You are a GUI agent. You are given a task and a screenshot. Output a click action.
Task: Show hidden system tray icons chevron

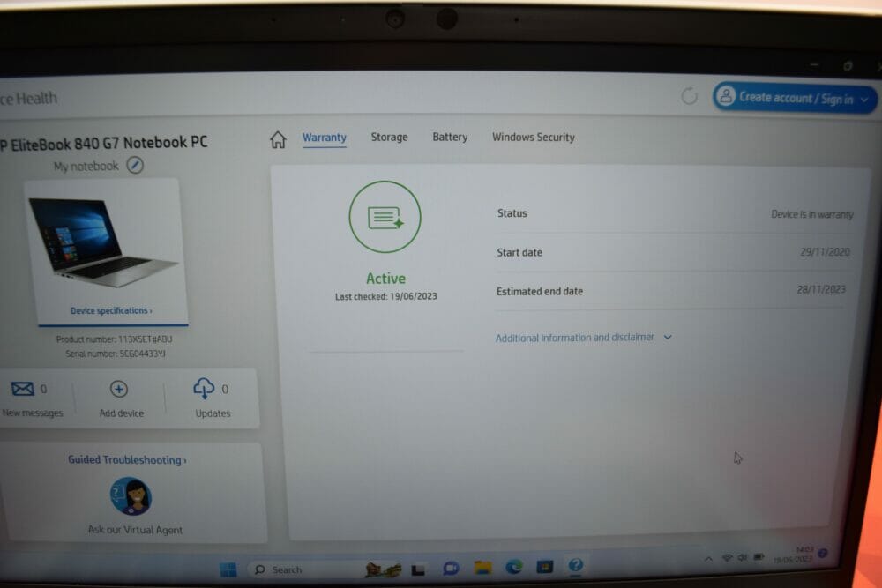(708, 559)
